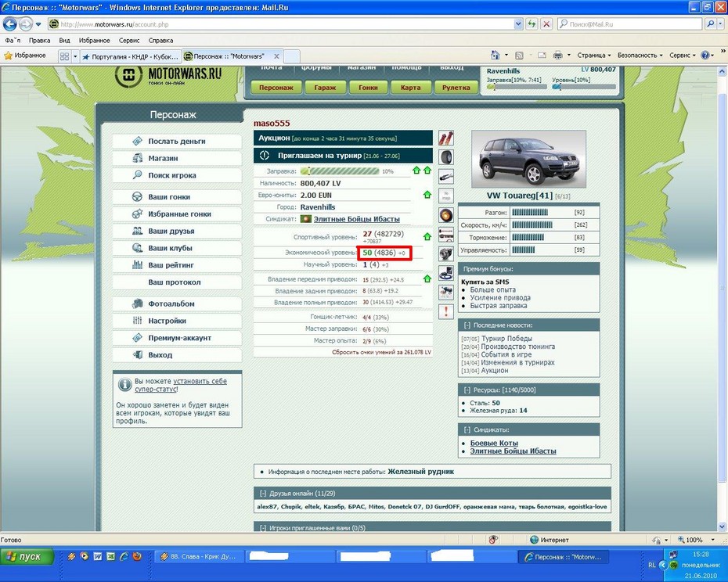The height and width of the screenshot is (582, 728).
Task: Click the Motorwars.ru logo
Action: (168, 76)
